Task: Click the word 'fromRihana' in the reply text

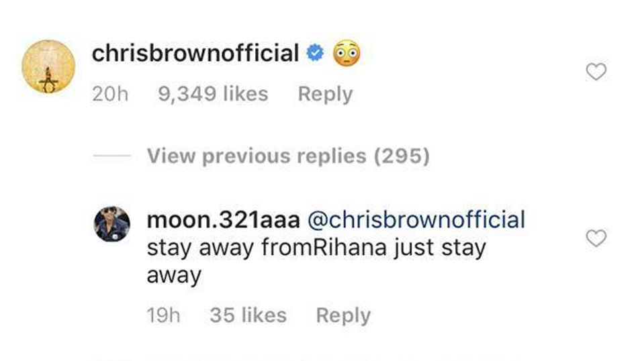Action: click(x=324, y=248)
